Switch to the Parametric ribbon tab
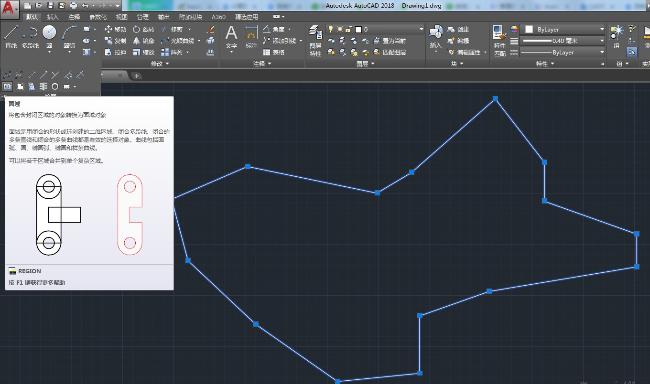 click(x=98, y=17)
